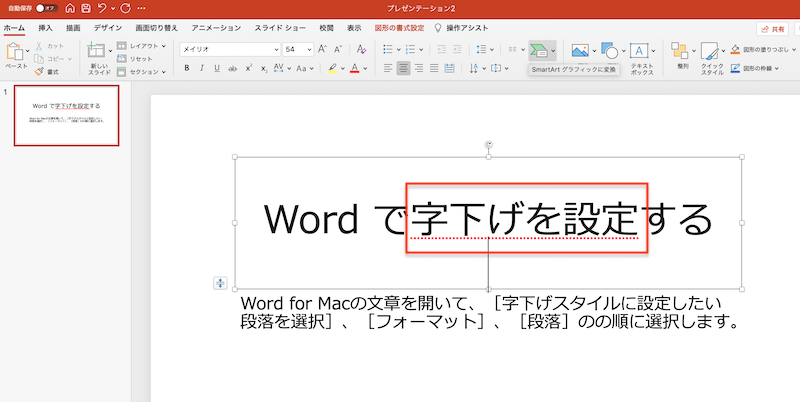Apply bulleted list formatting
This screenshot has width=800, height=402.
389,49
